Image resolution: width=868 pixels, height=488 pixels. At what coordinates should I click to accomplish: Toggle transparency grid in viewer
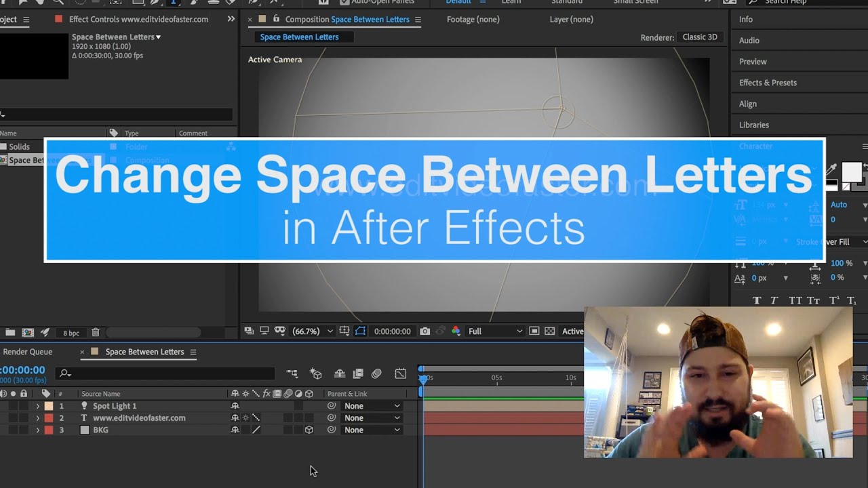(x=549, y=331)
